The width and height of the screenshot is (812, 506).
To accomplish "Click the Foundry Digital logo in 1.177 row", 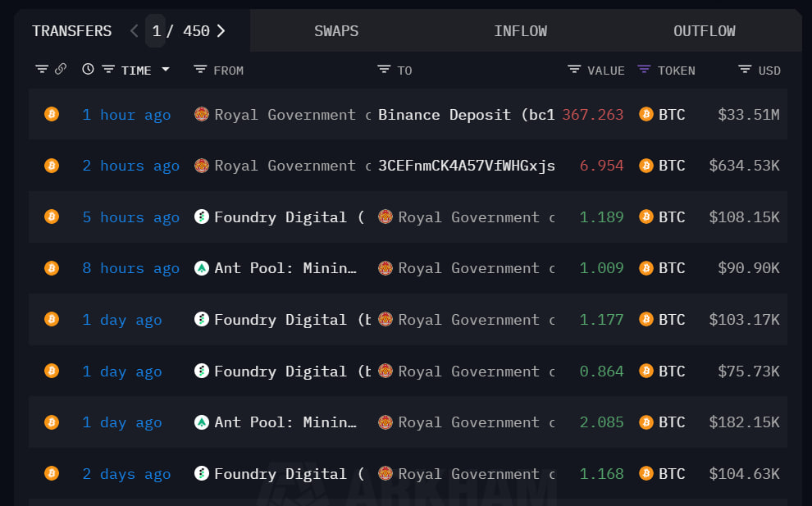I will pyautogui.click(x=202, y=319).
